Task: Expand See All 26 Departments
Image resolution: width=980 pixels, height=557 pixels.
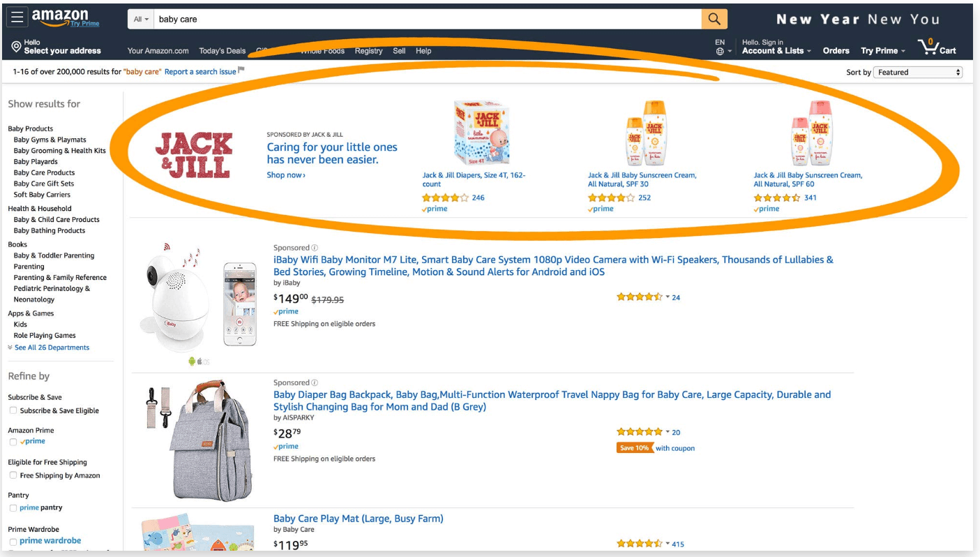Action: coord(51,348)
